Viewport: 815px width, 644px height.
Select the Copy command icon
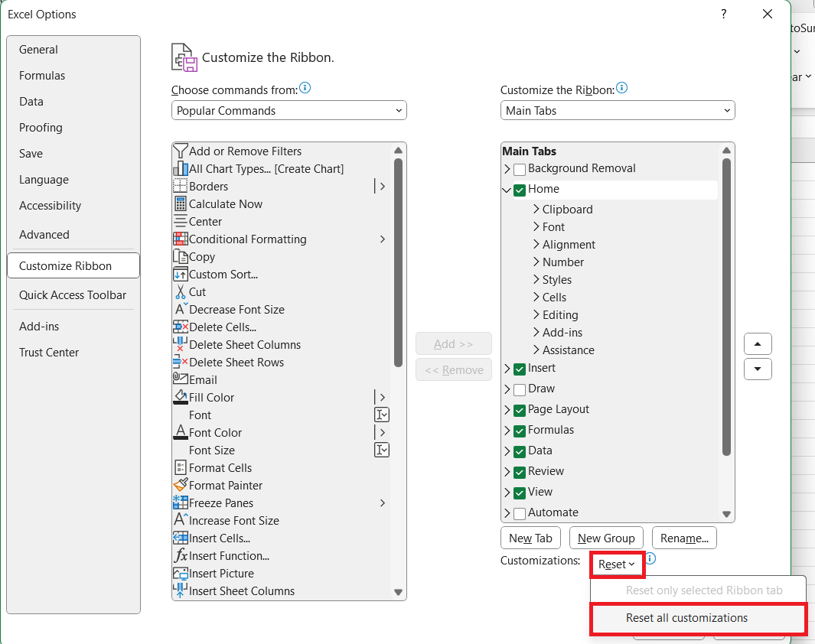coord(181,256)
